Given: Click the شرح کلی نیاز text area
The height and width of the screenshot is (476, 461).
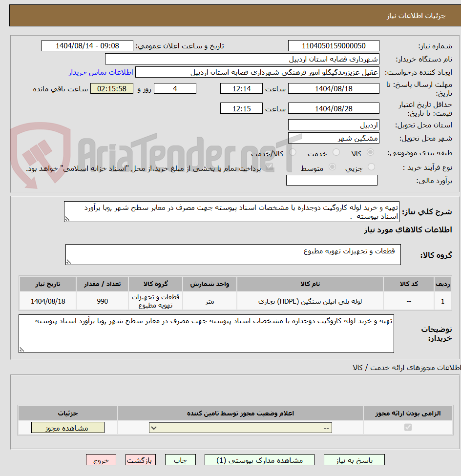Looking at the screenshot, I should click(x=231, y=211).
